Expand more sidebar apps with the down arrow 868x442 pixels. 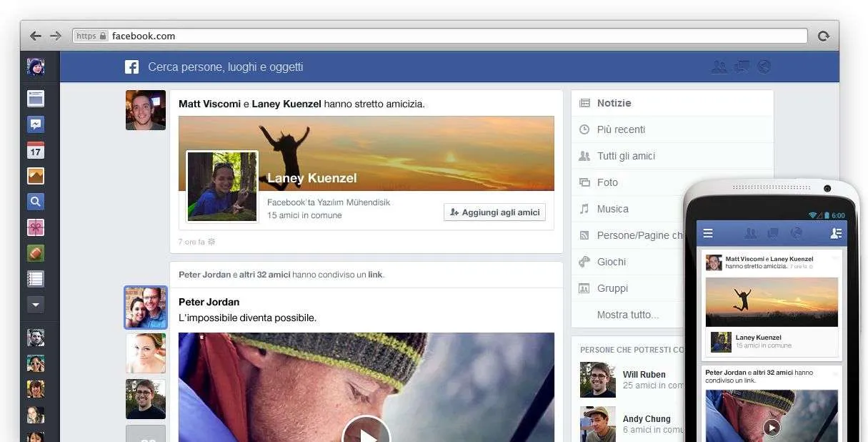[36, 304]
